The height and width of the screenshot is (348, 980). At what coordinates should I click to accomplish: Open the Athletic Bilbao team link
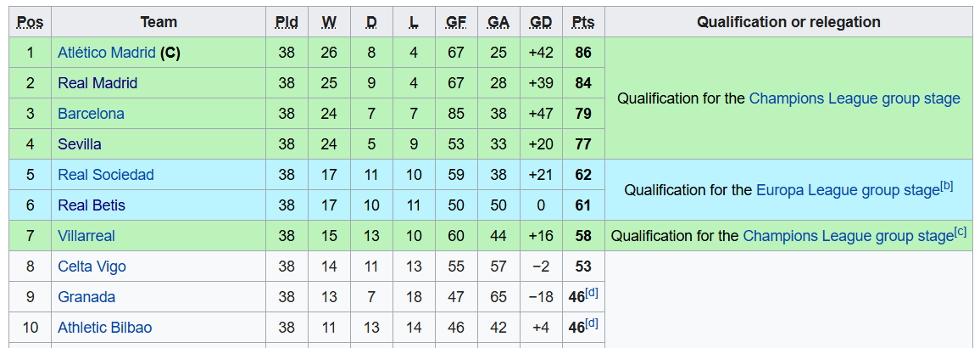[x=104, y=328]
